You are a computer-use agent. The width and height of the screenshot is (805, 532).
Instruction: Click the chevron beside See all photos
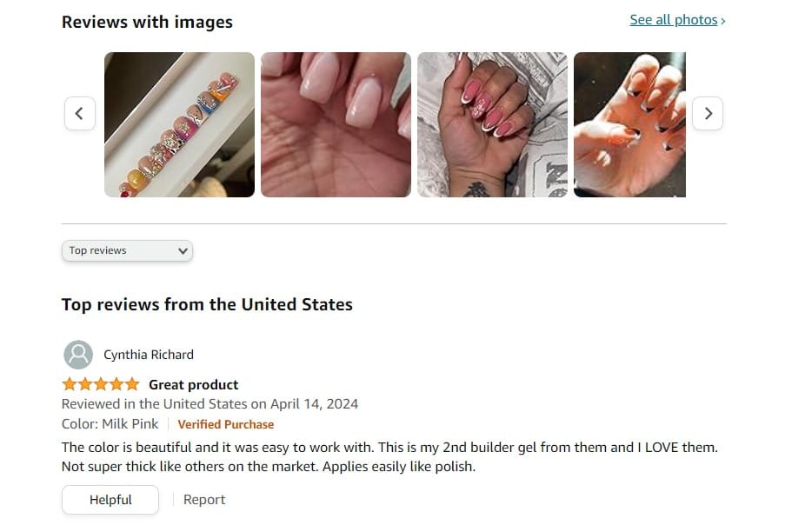[x=723, y=21]
